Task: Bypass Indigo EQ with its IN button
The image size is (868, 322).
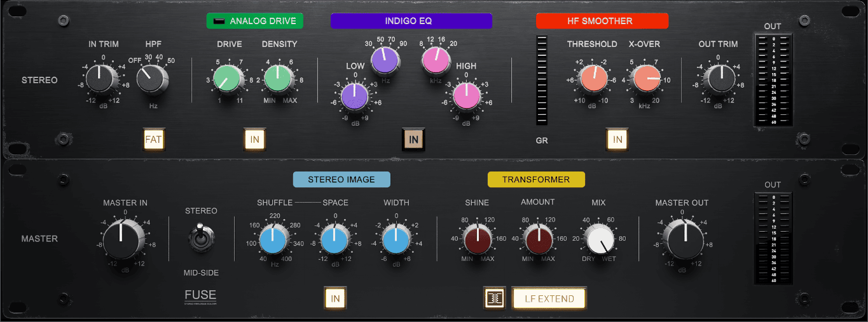Action: pyautogui.click(x=413, y=140)
